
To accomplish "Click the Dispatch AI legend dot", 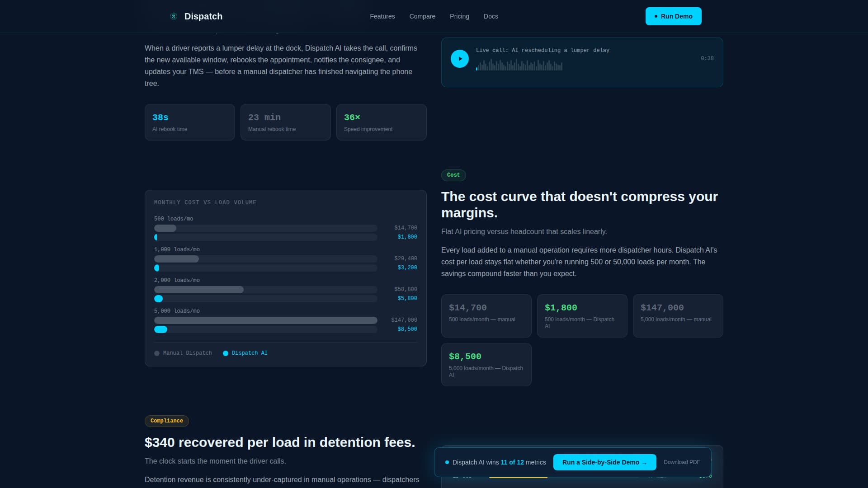I will click(x=226, y=353).
